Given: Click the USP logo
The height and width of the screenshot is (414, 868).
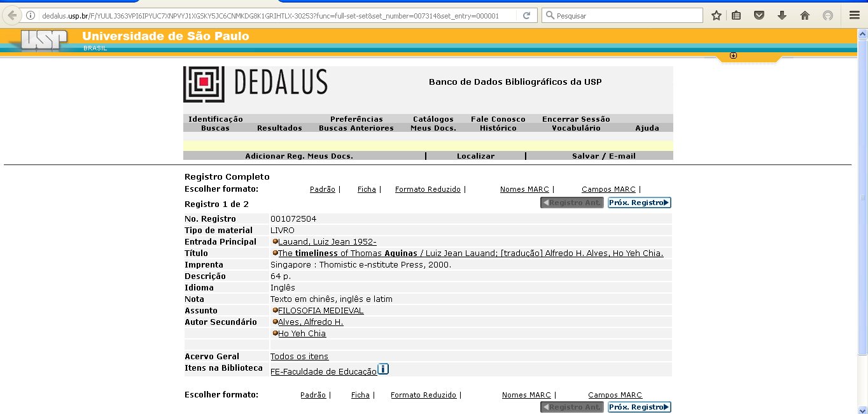Looking at the screenshot, I should click(45, 41).
